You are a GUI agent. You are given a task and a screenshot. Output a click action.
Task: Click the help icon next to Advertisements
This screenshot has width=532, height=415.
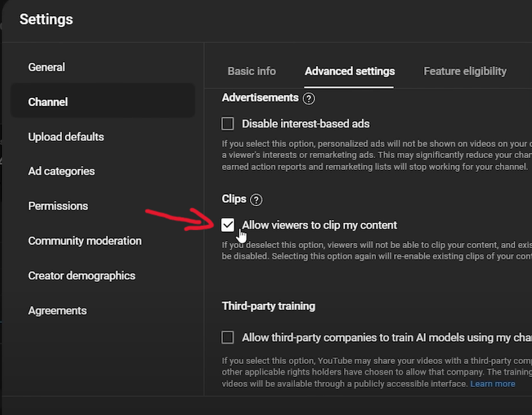tap(309, 98)
